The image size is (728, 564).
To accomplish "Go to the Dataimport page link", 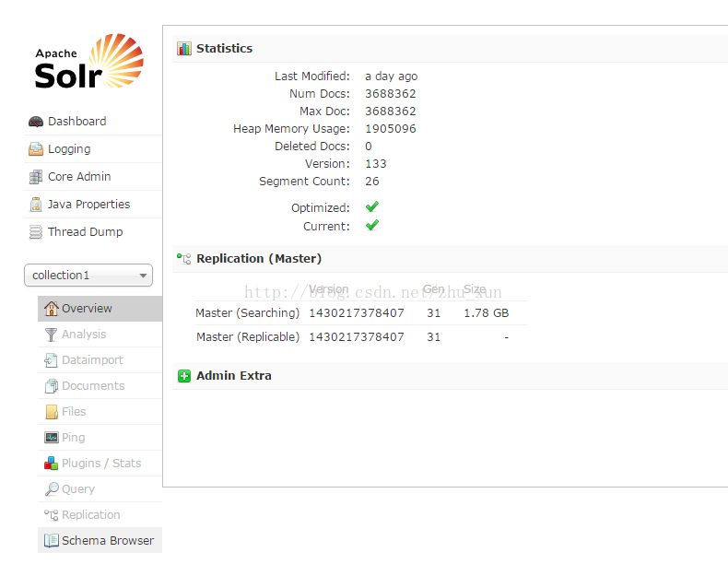I will click(100, 360).
